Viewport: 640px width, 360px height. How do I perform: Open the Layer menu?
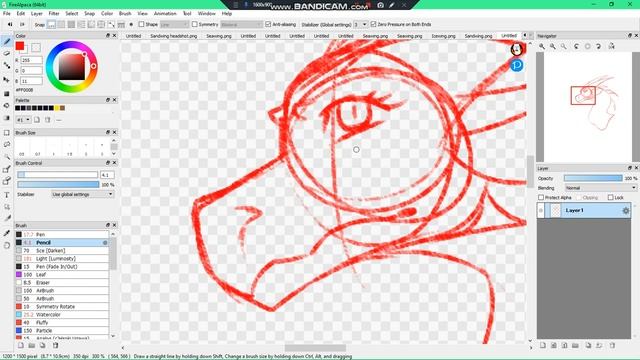tap(37, 13)
